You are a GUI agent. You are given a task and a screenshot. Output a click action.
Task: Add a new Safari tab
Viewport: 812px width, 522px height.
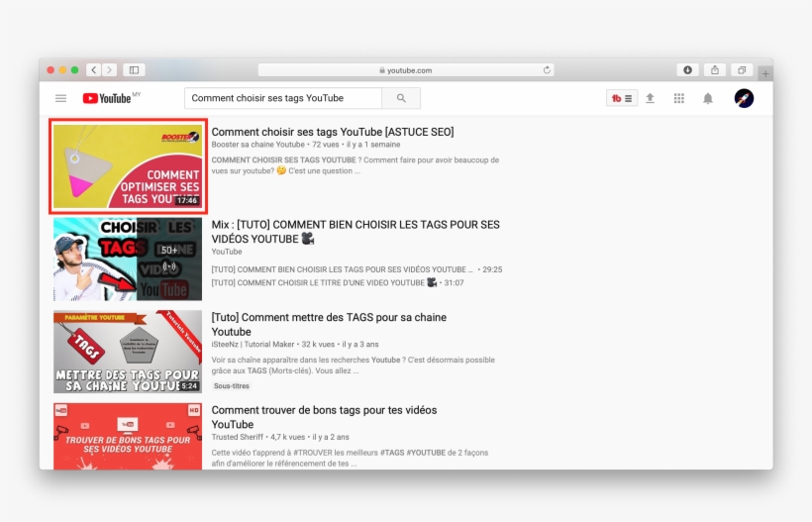(x=765, y=73)
